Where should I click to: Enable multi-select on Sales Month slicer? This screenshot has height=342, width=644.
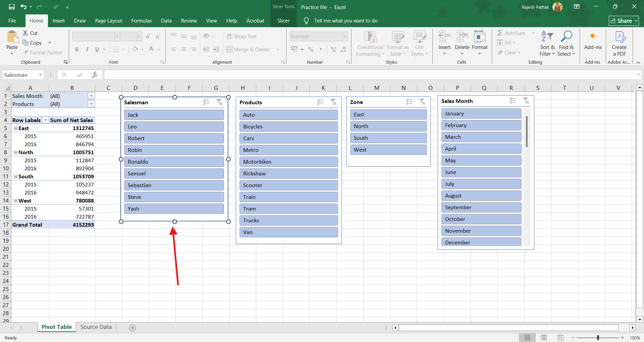[x=513, y=101]
